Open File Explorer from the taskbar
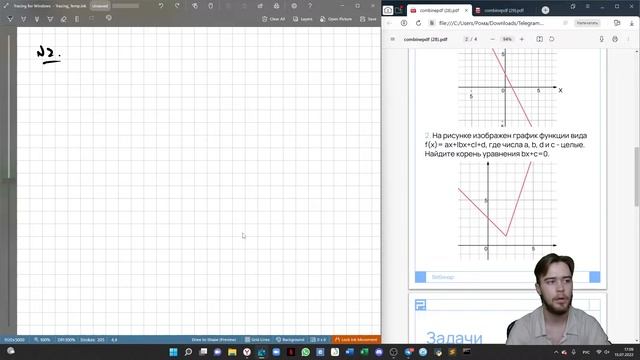This screenshot has height=360, width=640. pyautogui.click(x=232, y=352)
